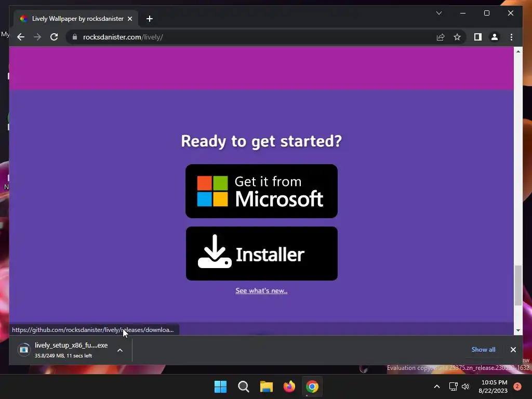This screenshot has width=532, height=399.
Task: Open Chrome three-dot menu
Action: (511, 37)
